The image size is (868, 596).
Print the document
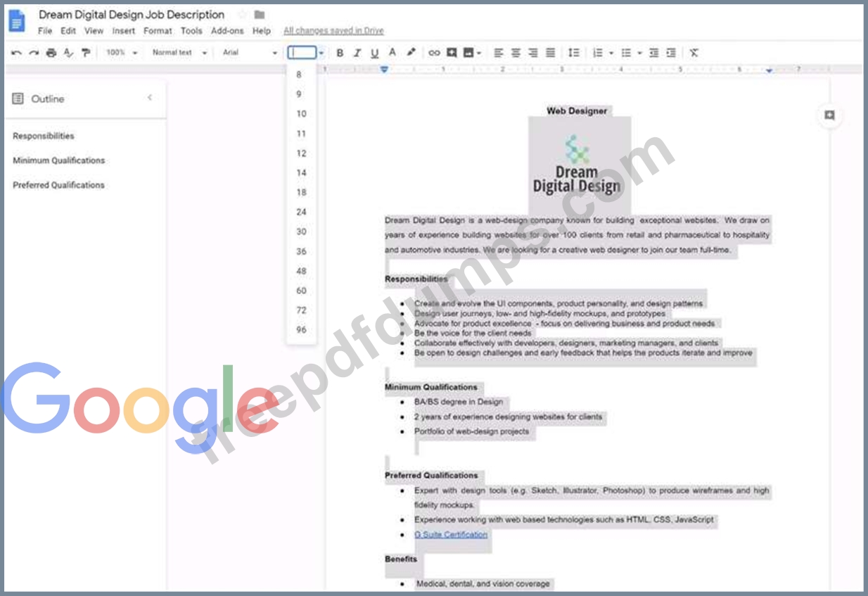[x=51, y=53]
